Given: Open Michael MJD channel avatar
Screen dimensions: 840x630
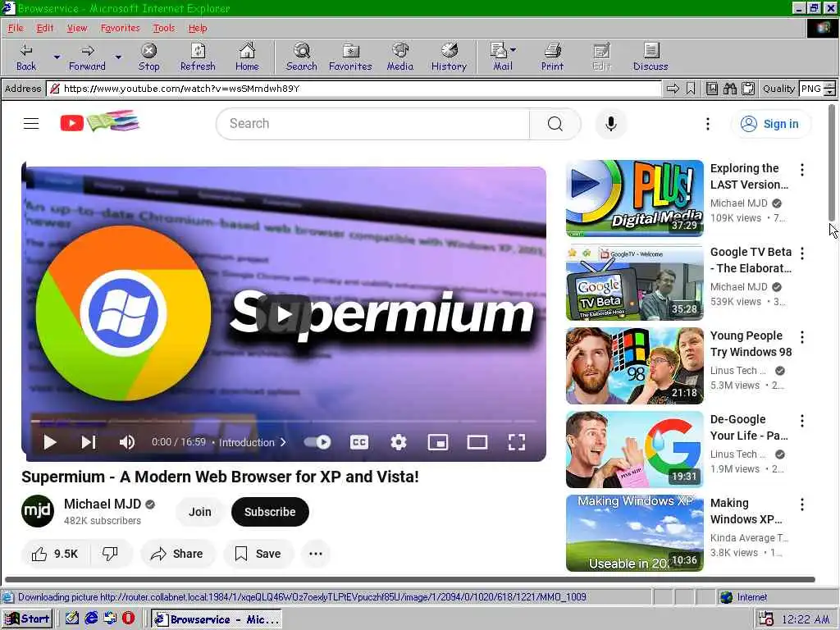Looking at the screenshot, I should (38, 511).
